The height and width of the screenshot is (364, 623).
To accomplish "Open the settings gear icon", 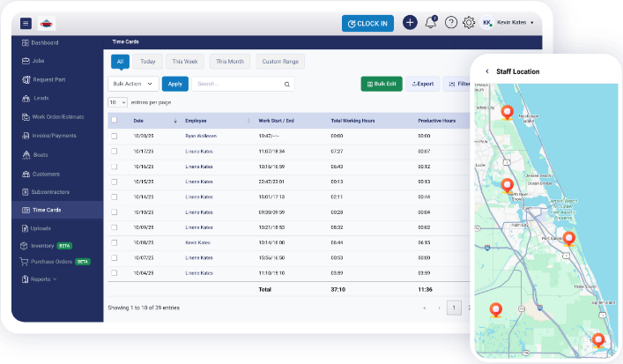I will click(469, 23).
